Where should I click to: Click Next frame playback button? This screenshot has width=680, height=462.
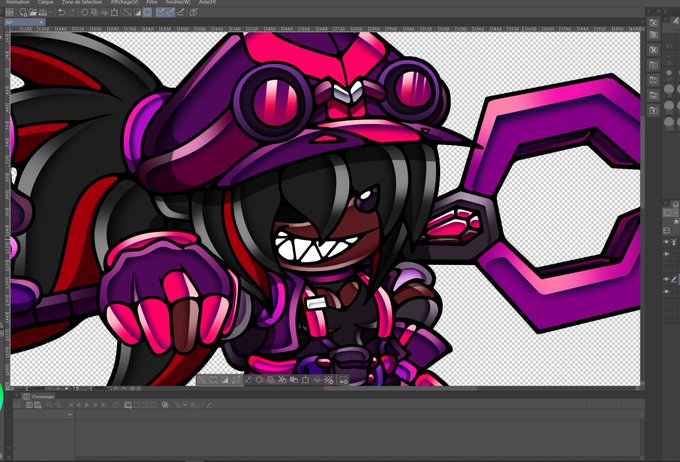click(x=95, y=405)
